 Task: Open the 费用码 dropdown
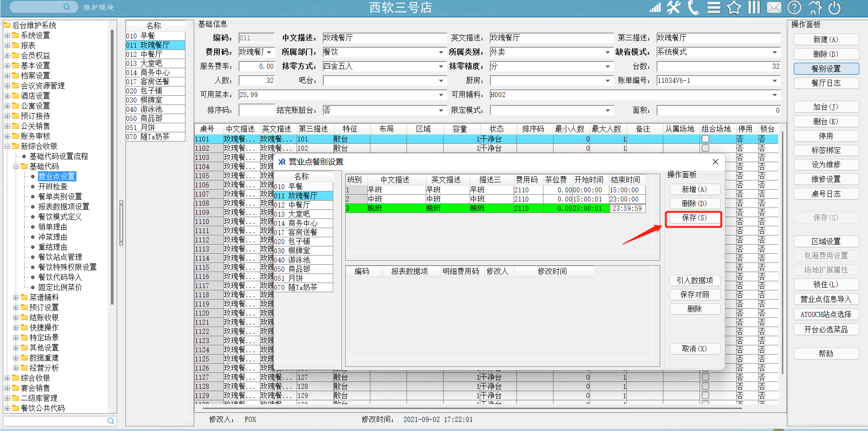click(269, 52)
